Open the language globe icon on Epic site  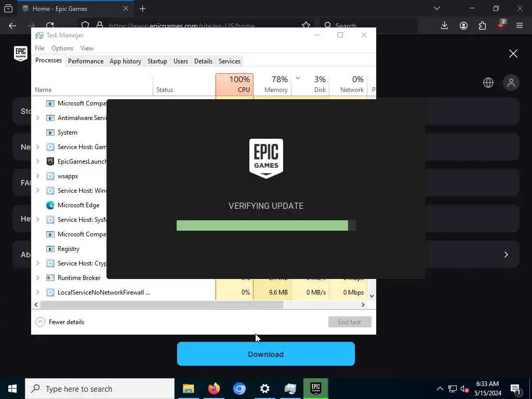(488, 83)
